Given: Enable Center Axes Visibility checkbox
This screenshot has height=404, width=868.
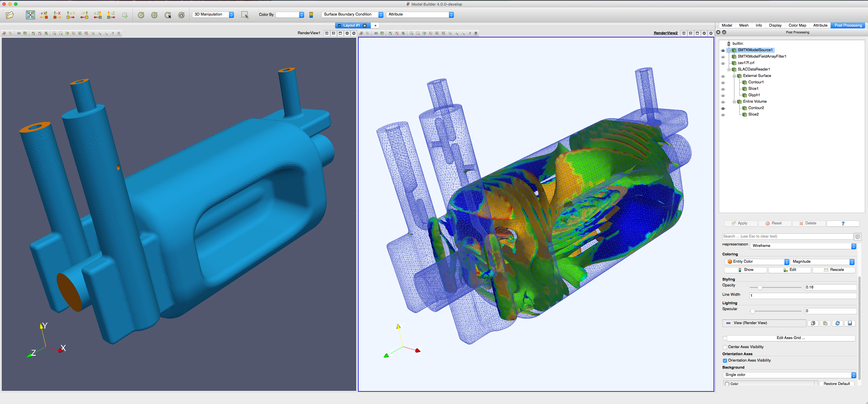Looking at the screenshot, I should coord(725,347).
